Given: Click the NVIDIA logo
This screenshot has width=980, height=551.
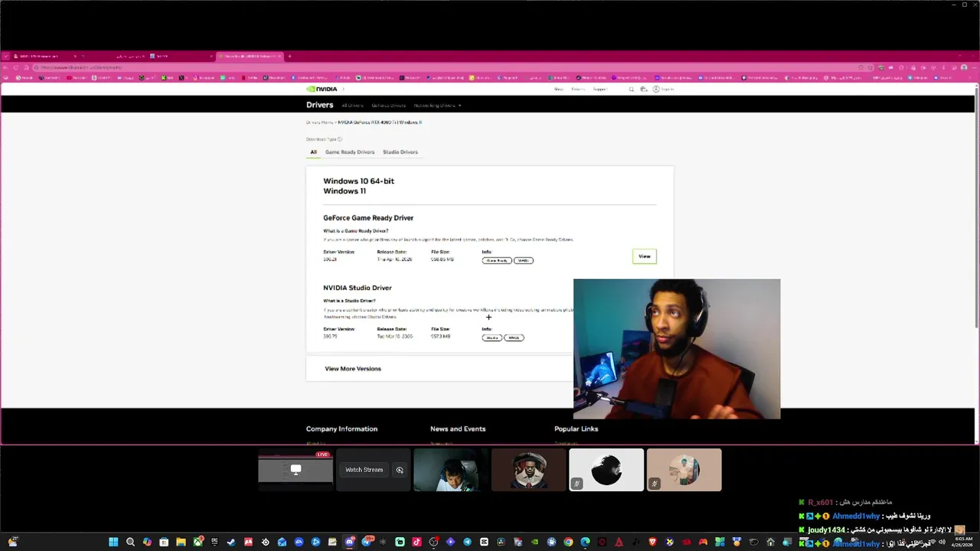Looking at the screenshot, I should [322, 89].
